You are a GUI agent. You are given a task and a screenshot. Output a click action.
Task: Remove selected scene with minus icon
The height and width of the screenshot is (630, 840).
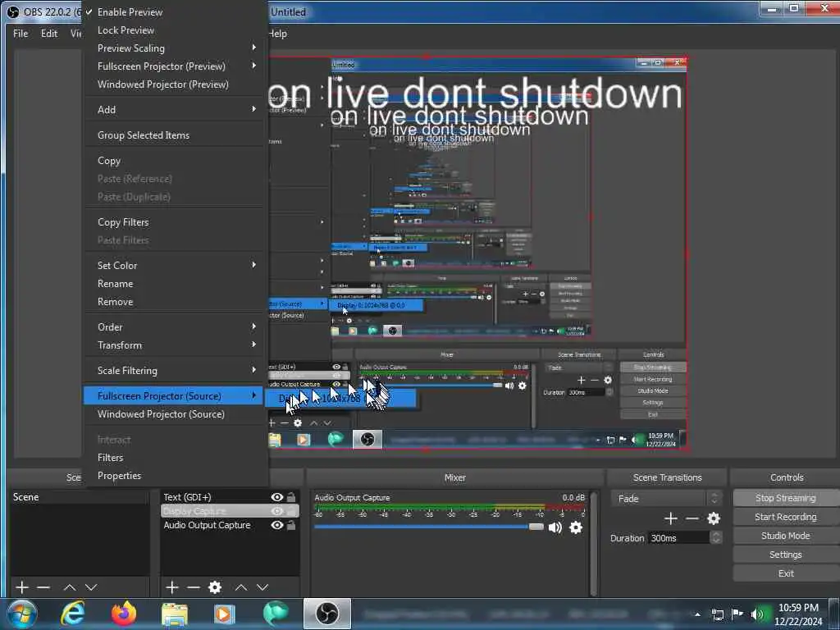click(43, 587)
